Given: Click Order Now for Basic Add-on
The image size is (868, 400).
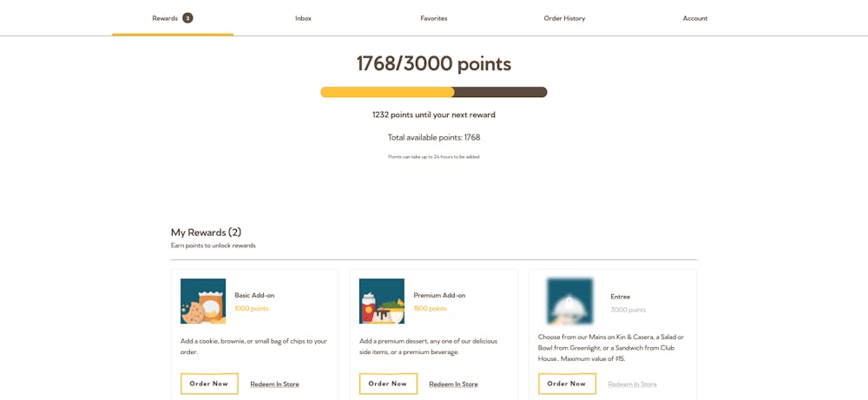Looking at the screenshot, I should click(x=209, y=384).
